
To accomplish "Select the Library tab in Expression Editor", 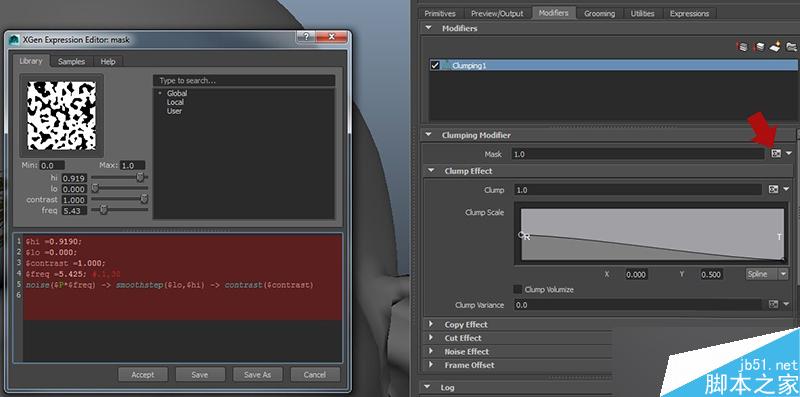I will (31, 61).
